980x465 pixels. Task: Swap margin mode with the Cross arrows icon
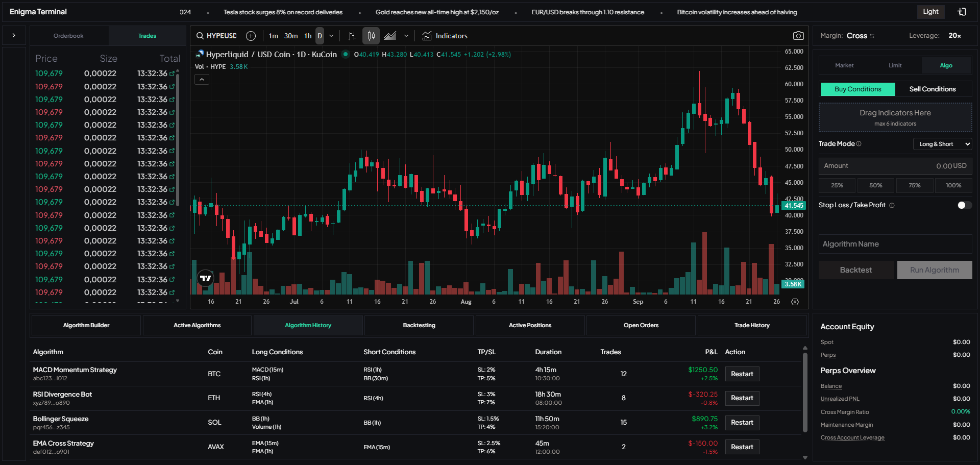click(871, 36)
